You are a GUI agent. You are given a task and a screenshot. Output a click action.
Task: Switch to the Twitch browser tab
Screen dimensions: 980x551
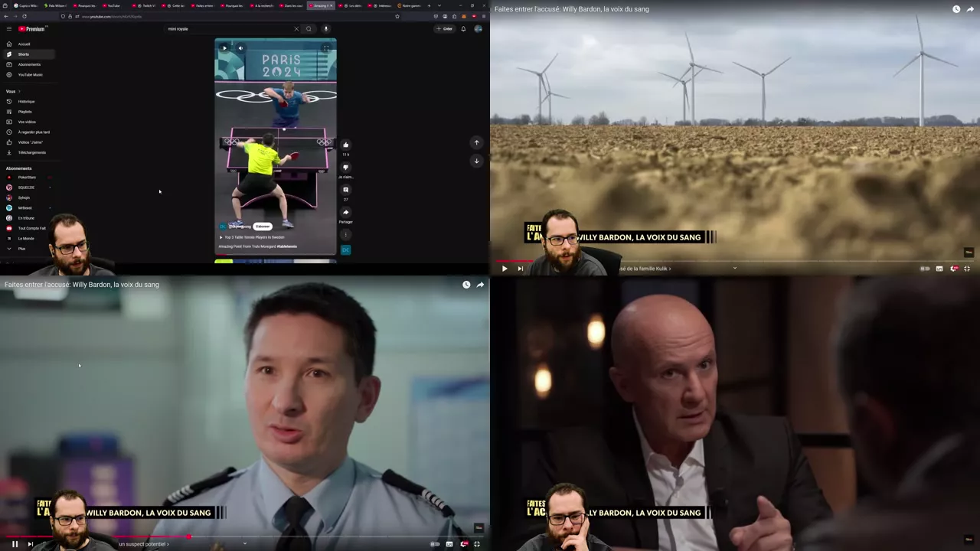(145, 5)
